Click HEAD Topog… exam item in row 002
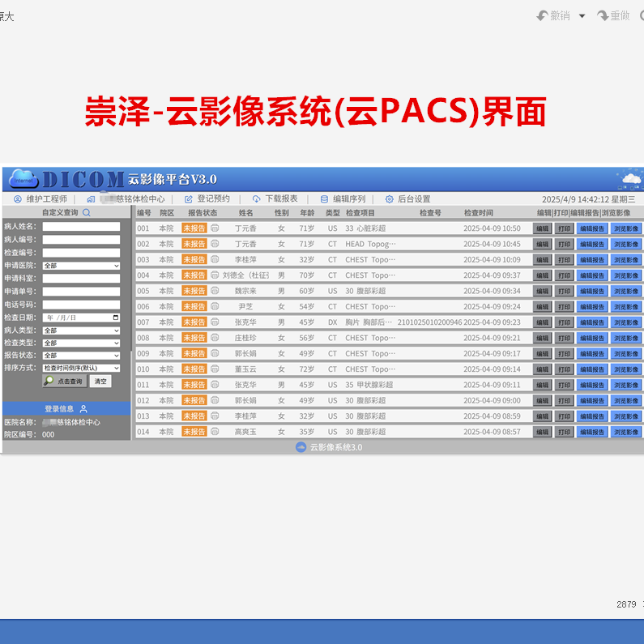The height and width of the screenshot is (644, 644). pos(370,244)
